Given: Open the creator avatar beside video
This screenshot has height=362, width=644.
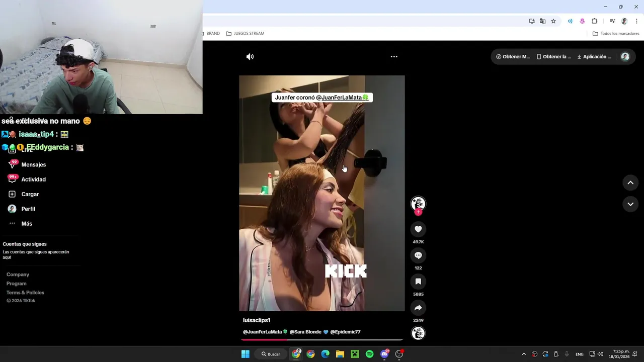Looking at the screenshot, I should tap(418, 203).
